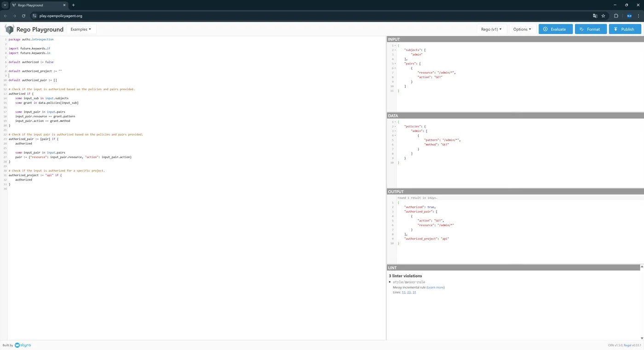Click the LINT panel scroll up arrow

[642, 267]
